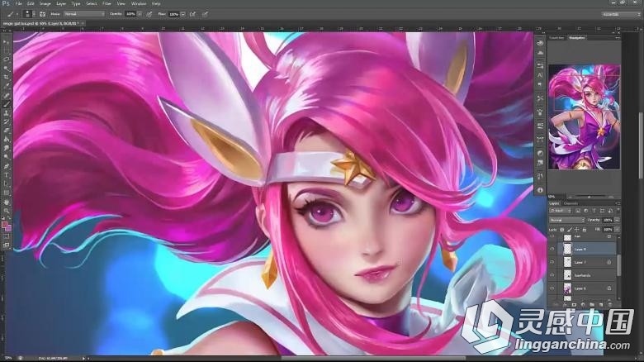Toggle visibility of the hair layer
644x362 pixels.
552,237
